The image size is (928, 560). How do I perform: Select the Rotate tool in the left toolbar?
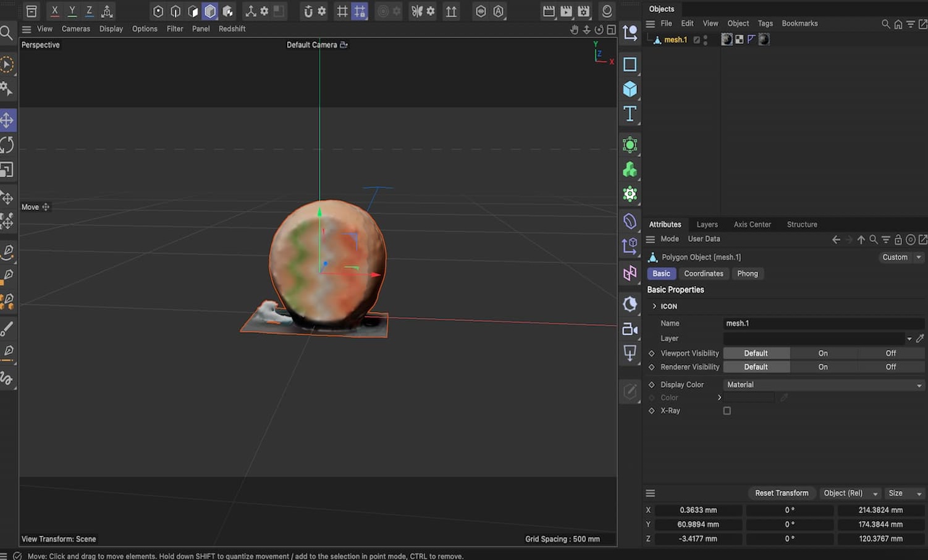click(8, 144)
